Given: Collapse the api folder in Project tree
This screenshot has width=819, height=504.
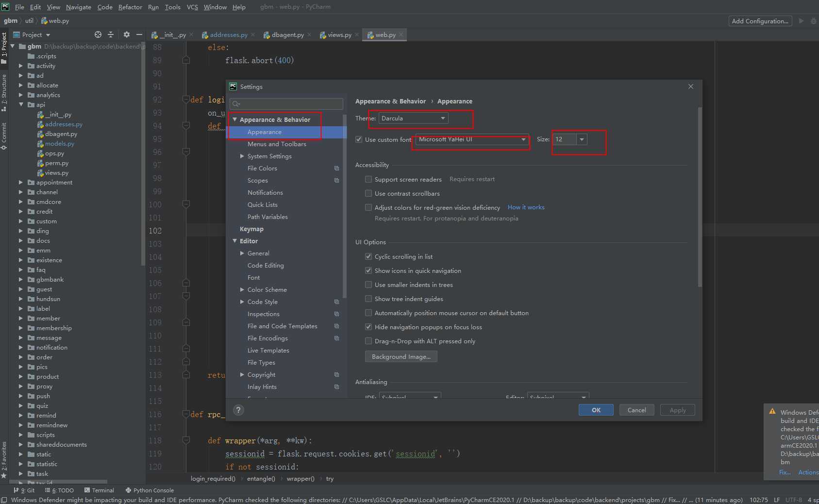Looking at the screenshot, I should pyautogui.click(x=21, y=104).
